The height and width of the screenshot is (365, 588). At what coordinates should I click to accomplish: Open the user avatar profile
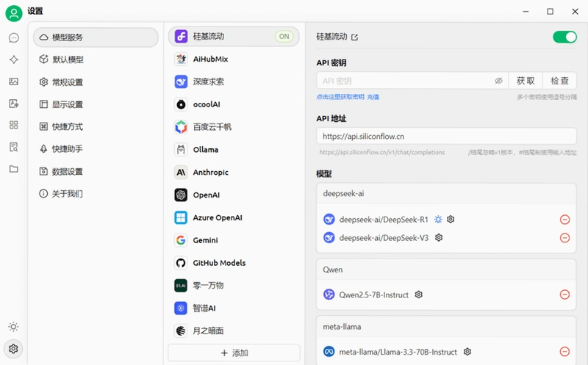coord(14,13)
